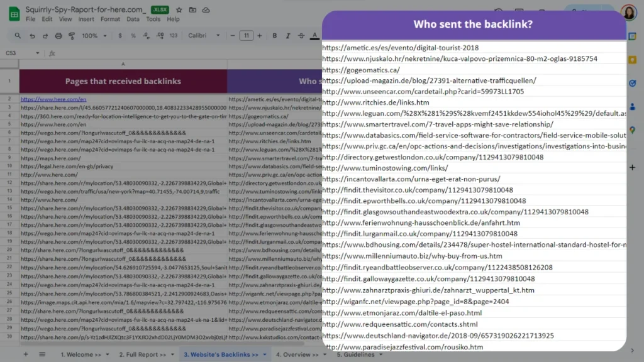644x362 pixels.
Task: Add a new sheet with plus button
Action: click(x=26, y=354)
